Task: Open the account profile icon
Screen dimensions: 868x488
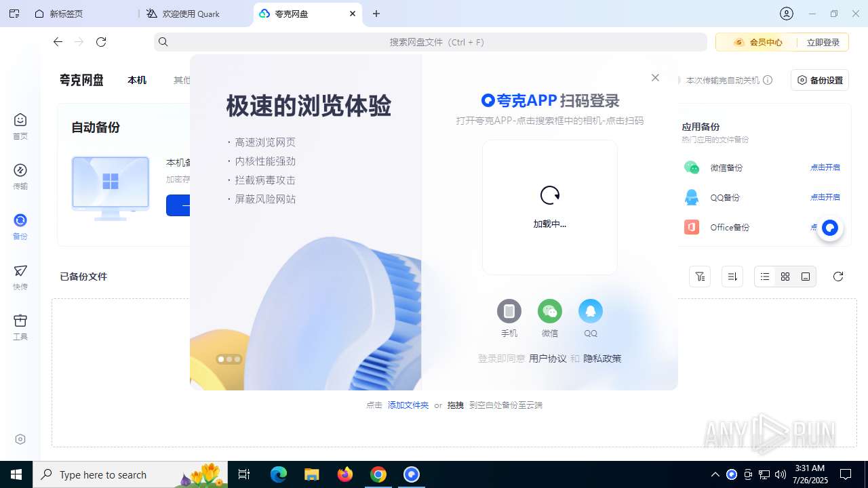Action: [787, 14]
